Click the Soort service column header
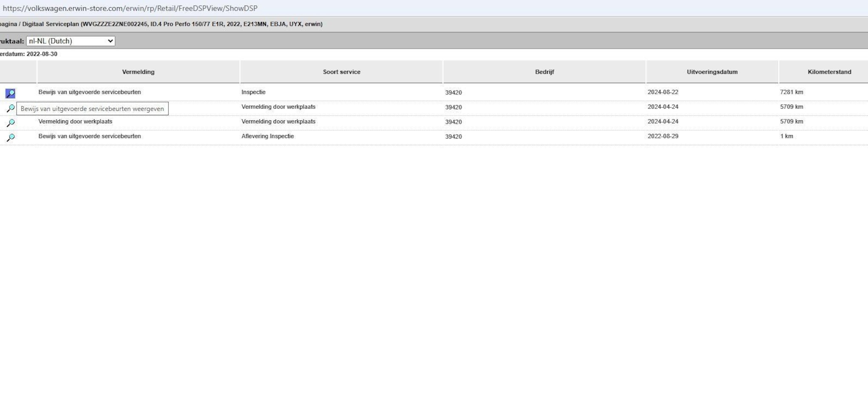The image size is (868, 408). [341, 72]
